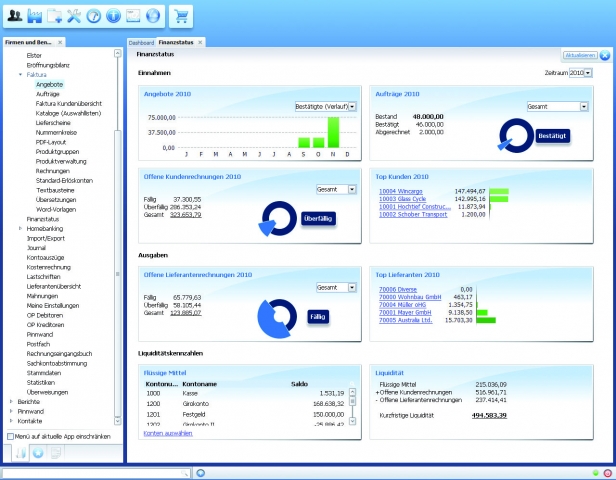The image size is (616, 480).
Task: Click the red status icon at bottom right
Action: pos(607,472)
